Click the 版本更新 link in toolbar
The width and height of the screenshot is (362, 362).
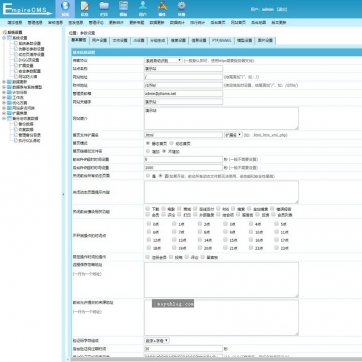coord(278,23)
